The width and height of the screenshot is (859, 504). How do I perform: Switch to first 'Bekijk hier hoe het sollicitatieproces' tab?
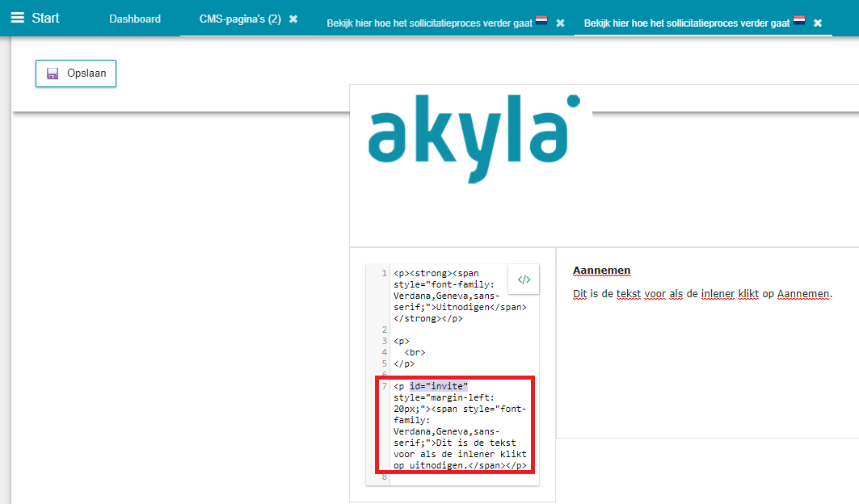click(x=430, y=23)
